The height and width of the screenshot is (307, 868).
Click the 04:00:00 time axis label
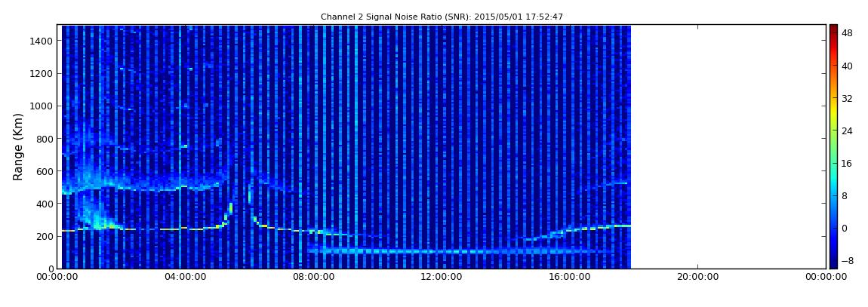186,277
